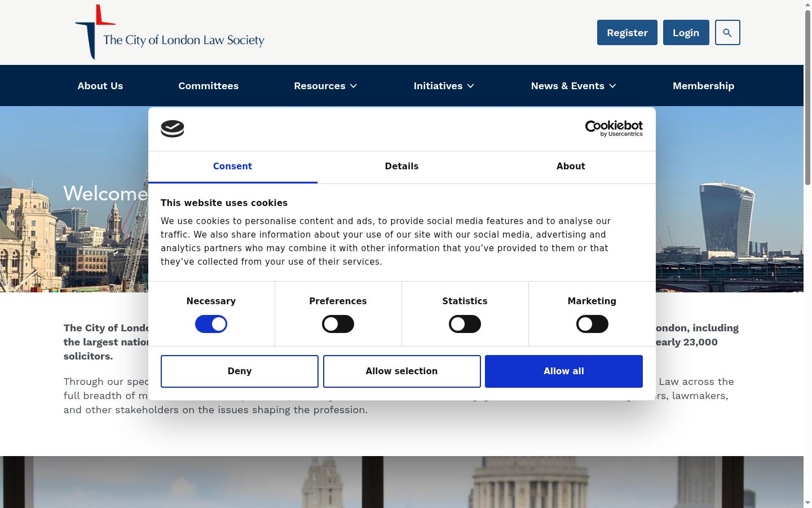
Task: Click the Cookiebot cookie logo icon
Action: point(173,129)
